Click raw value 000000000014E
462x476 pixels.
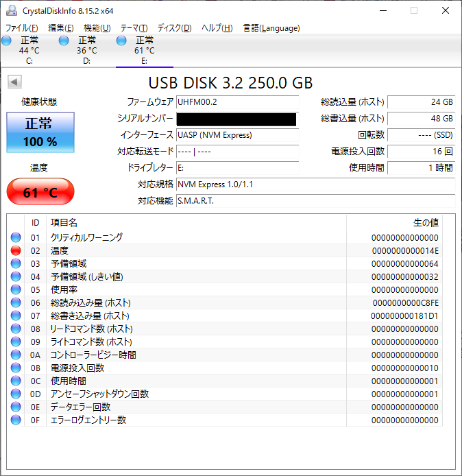pos(405,251)
